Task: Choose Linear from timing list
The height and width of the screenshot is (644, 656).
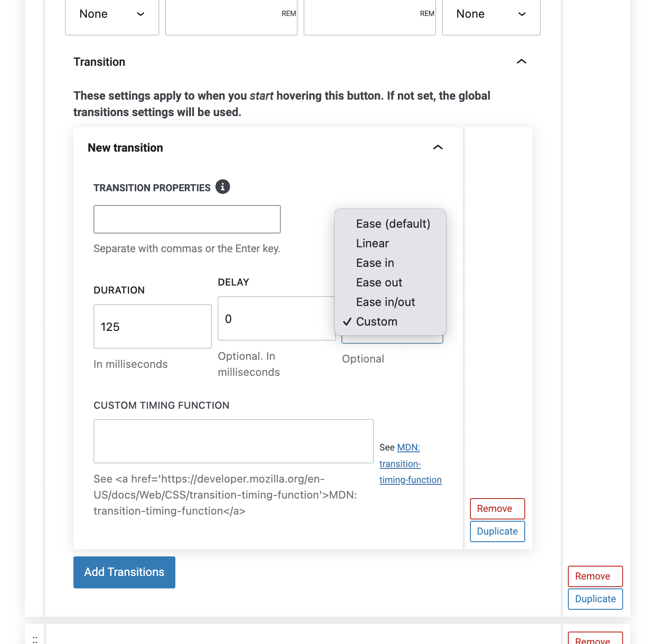Action: (x=373, y=243)
